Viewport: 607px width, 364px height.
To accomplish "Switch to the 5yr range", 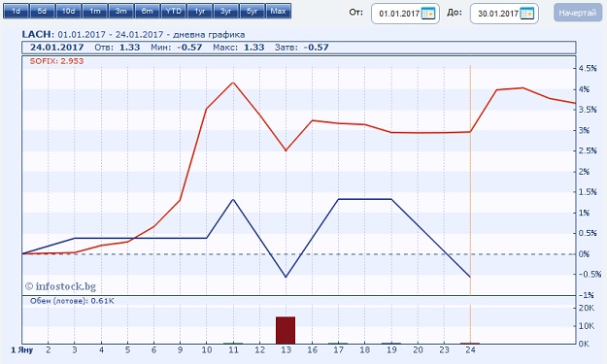I will point(252,12).
